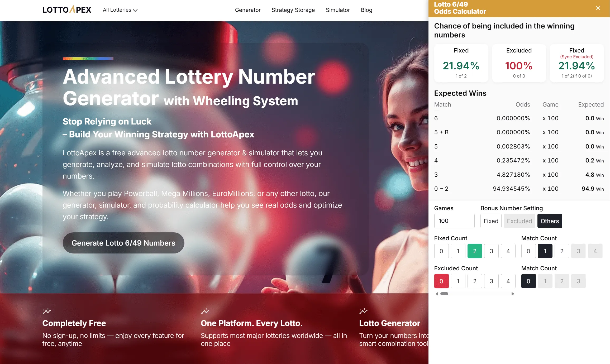The image size is (610, 364).
Task: Click the horizontal scrollbar thumb below Excluded Count
Action: point(445,293)
